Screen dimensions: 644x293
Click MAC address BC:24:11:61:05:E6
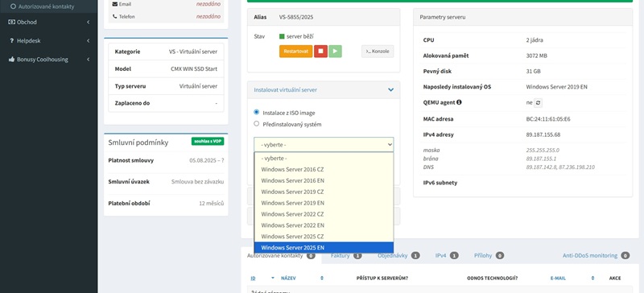point(548,119)
